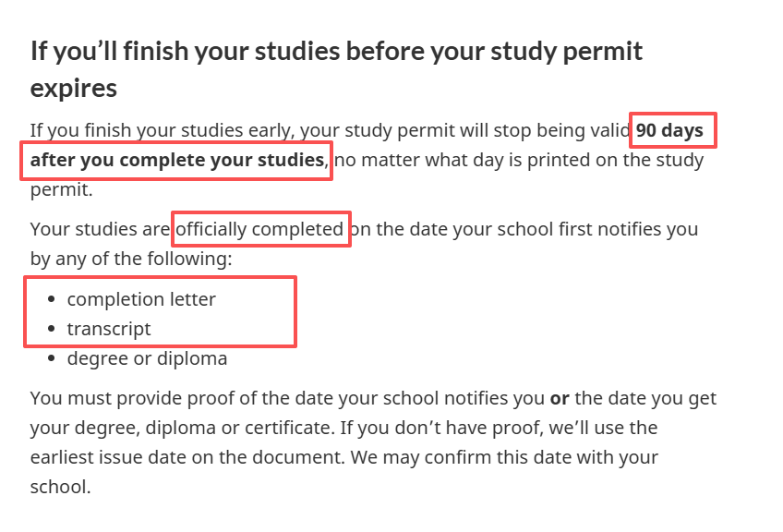Click the bold "90 days" text

(x=669, y=131)
